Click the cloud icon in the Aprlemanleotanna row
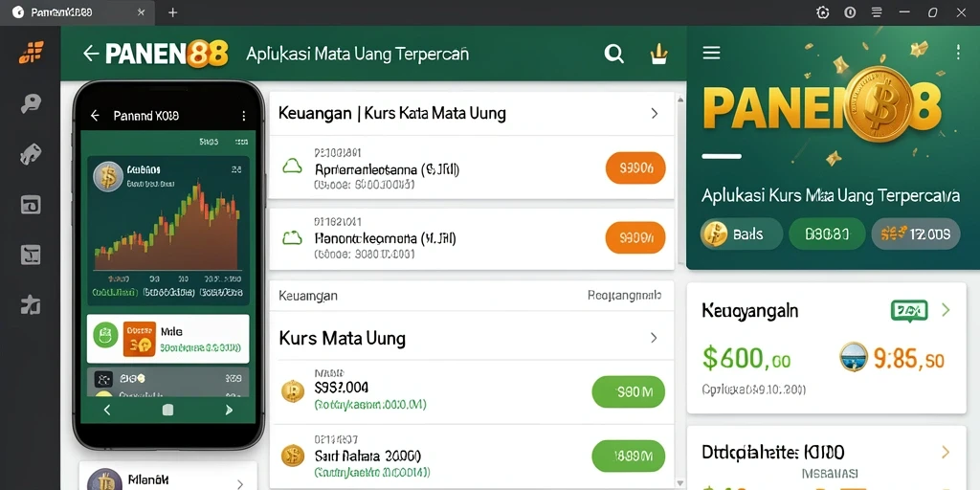 [293, 167]
